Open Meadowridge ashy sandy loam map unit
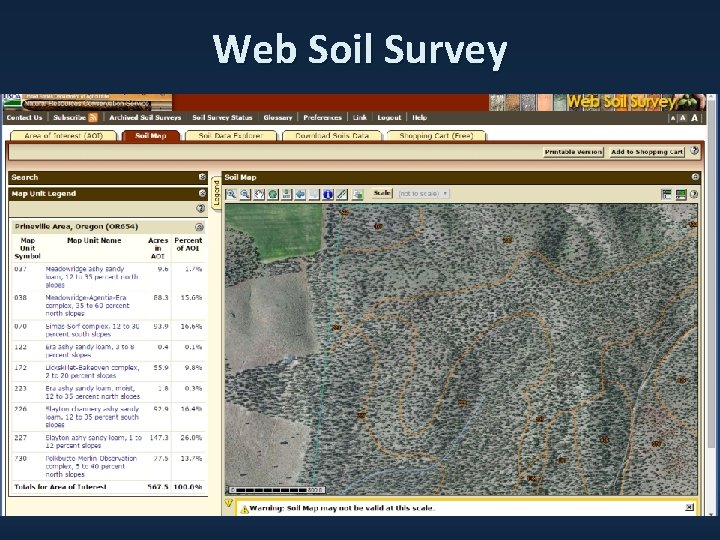Image resolution: width=720 pixels, height=540 pixels. click(x=92, y=277)
